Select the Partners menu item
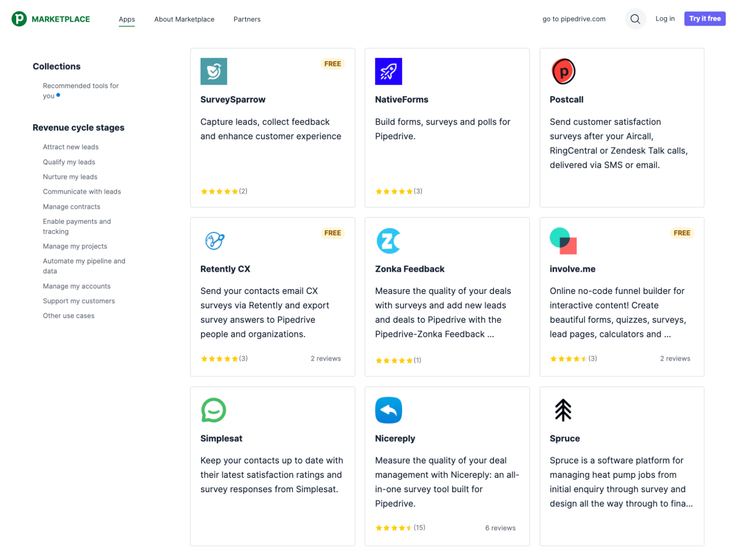This screenshot has width=756, height=553. click(247, 19)
